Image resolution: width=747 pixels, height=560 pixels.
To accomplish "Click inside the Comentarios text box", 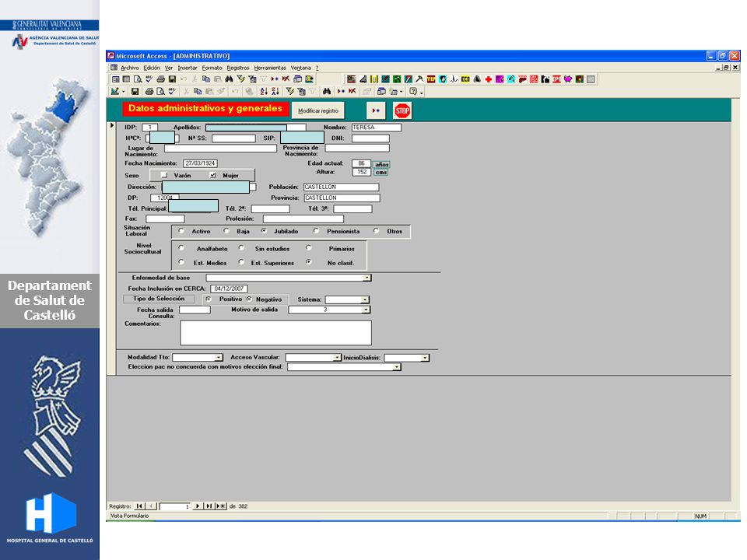I will (275, 332).
